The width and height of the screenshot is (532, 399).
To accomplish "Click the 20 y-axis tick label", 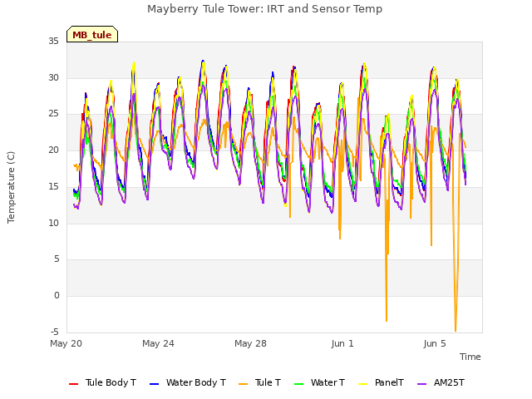I will pyautogui.click(x=53, y=150).
